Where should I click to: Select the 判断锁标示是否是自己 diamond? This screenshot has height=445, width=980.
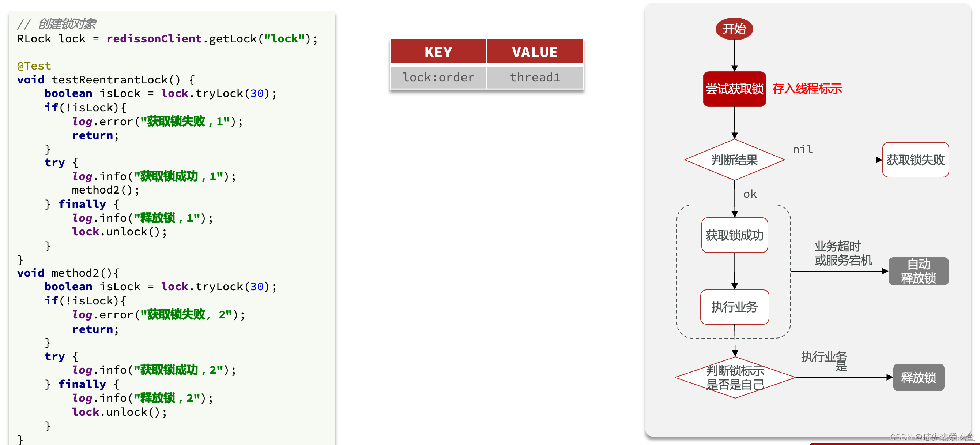pos(735,377)
